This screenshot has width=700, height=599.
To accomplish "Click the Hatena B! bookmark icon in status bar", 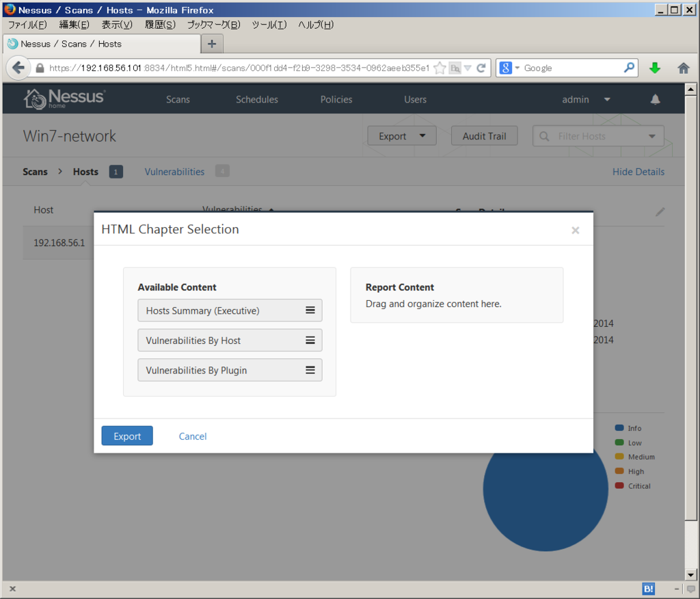I will pos(648,589).
